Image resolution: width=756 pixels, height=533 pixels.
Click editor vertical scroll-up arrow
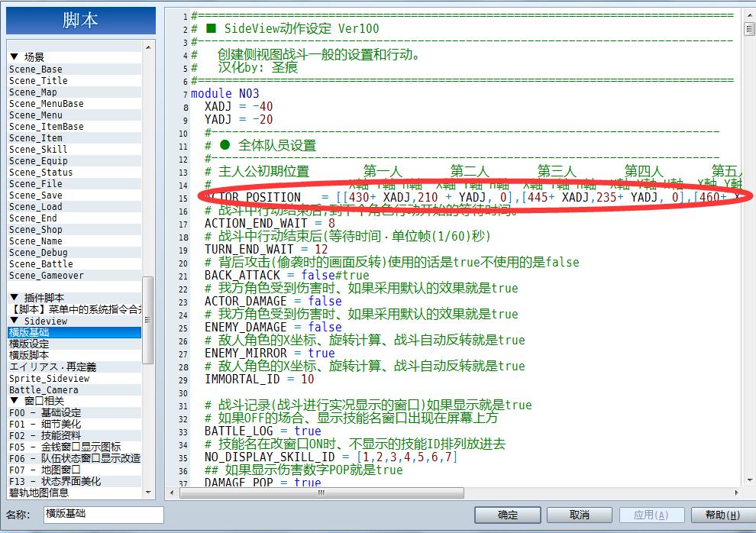coord(749,15)
